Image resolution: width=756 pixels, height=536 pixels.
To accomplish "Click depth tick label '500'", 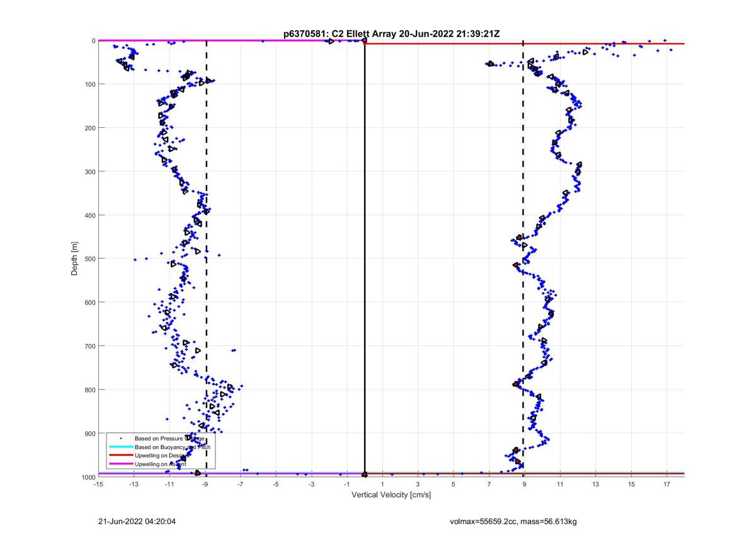I will (89, 259).
